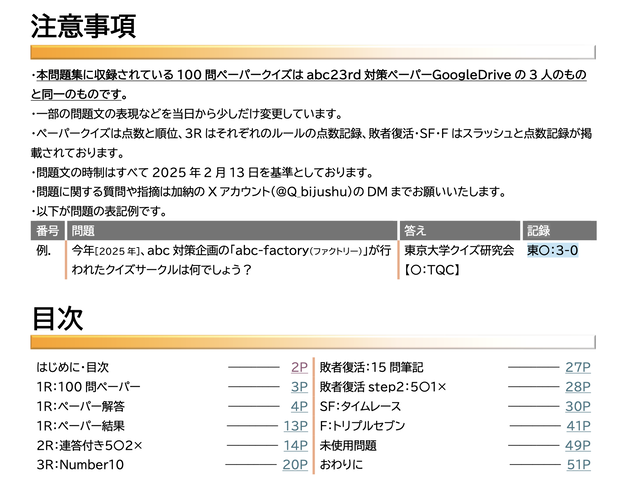Open the 14P link for 2R:連答付き5○2×
Screen dimensions: 620x492
click(x=296, y=446)
